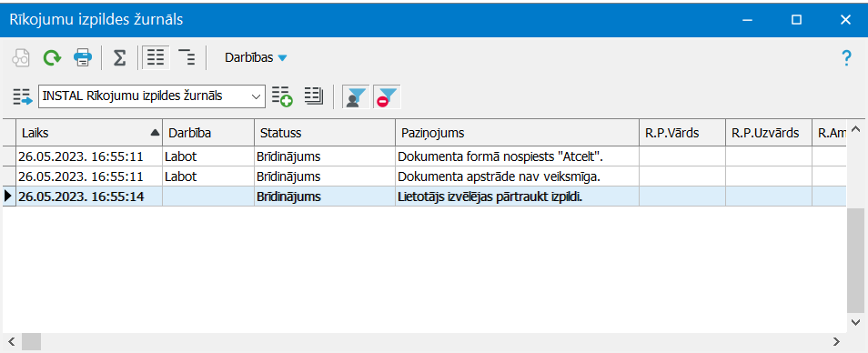Add new view with green plus icon
The image size is (868, 353).
[282, 96]
